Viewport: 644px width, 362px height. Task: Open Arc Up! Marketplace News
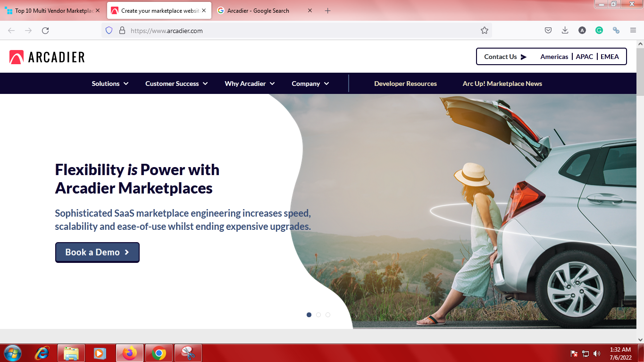[x=502, y=84]
